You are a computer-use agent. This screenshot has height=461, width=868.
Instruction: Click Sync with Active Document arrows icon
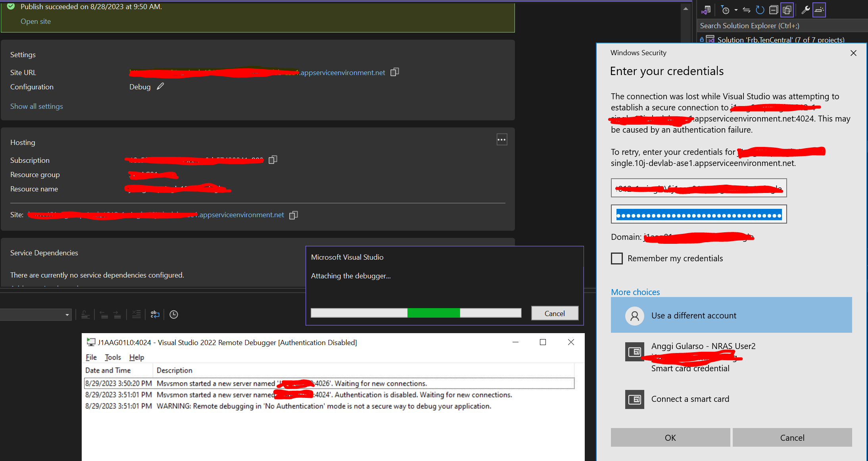[x=746, y=10]
